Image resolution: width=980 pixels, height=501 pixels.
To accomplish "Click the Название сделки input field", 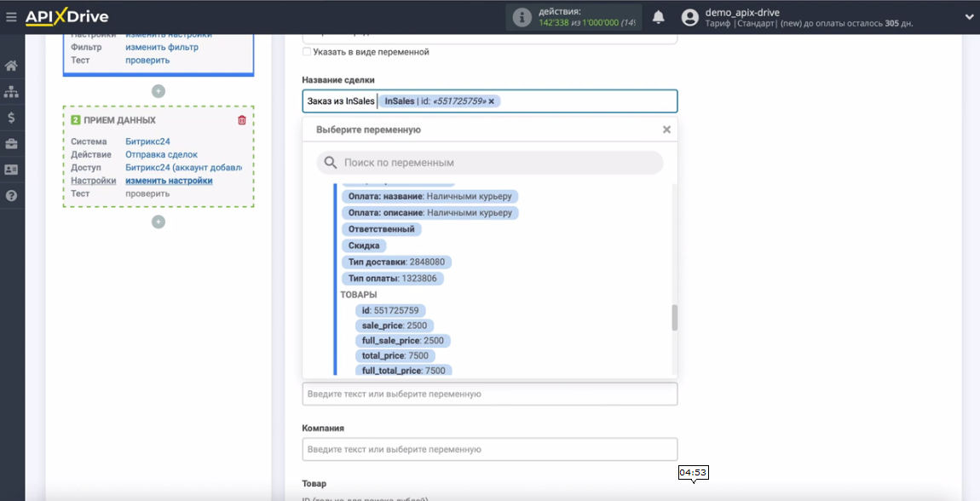I will click(x=490, y=101).
